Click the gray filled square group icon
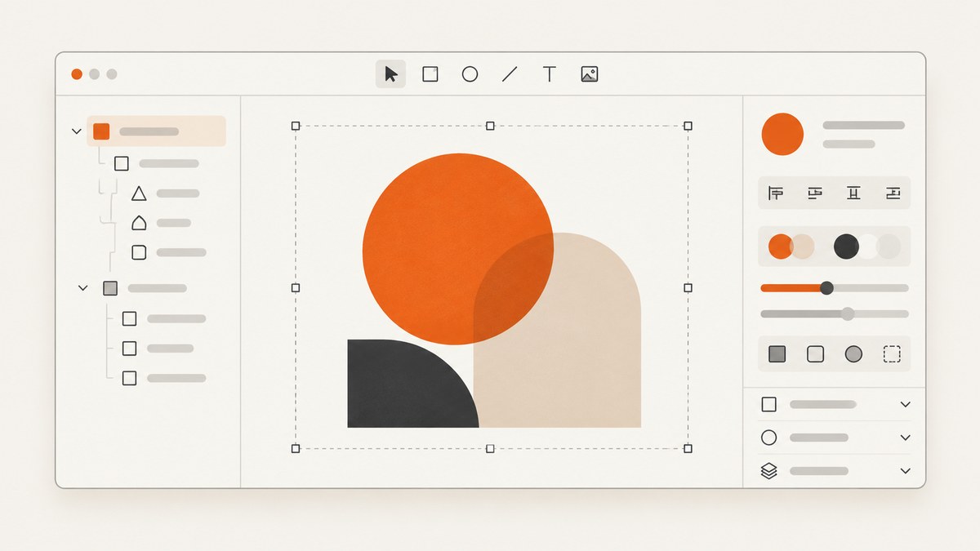Screen dimensions: 980x551 (x=110, y=288)
